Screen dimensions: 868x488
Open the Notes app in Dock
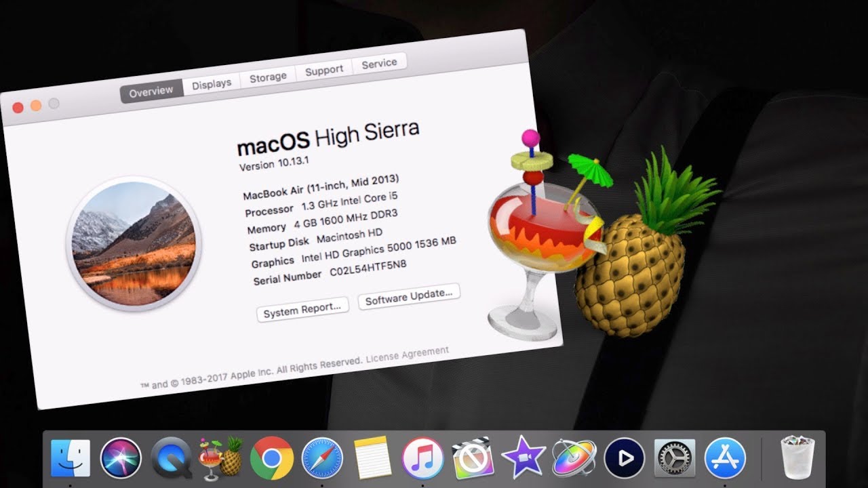point(372,459)
